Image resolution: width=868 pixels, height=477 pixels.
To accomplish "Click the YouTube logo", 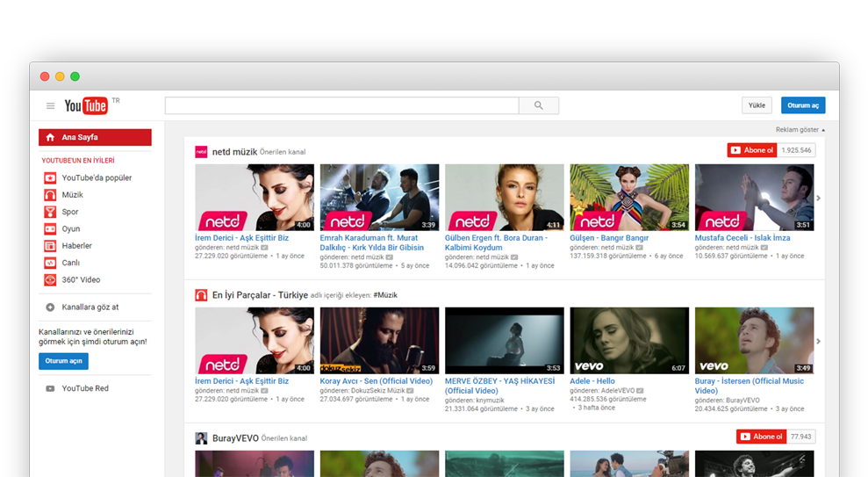I will (86, 106).
